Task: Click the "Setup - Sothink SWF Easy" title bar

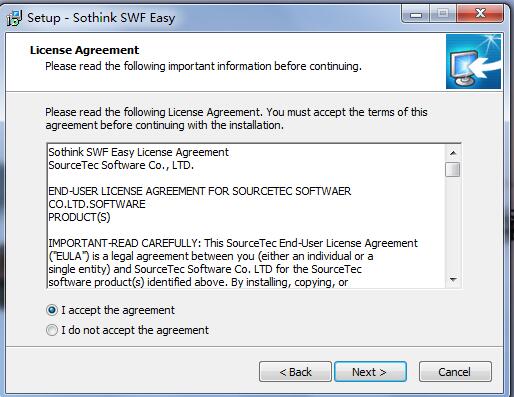Action: (101, 18)
